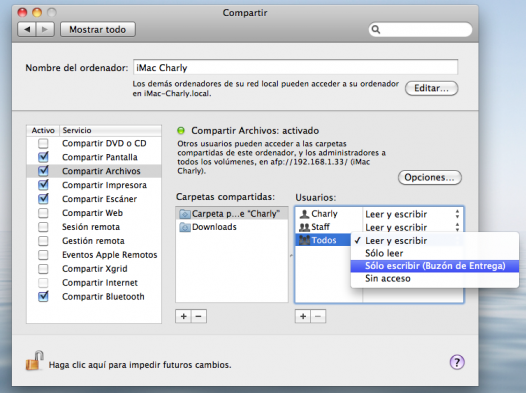
Task: Select Sin acceso menu option
Action: point(434,279)
